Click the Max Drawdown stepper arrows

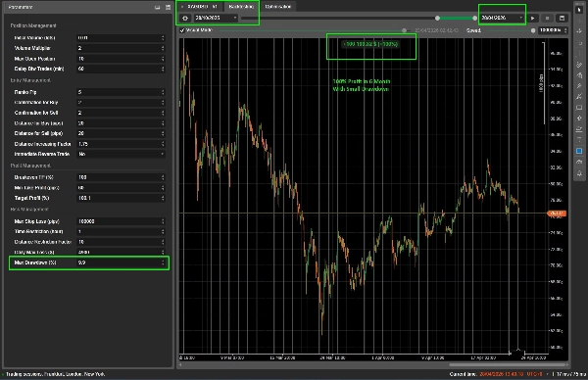[x=163, y=262]
